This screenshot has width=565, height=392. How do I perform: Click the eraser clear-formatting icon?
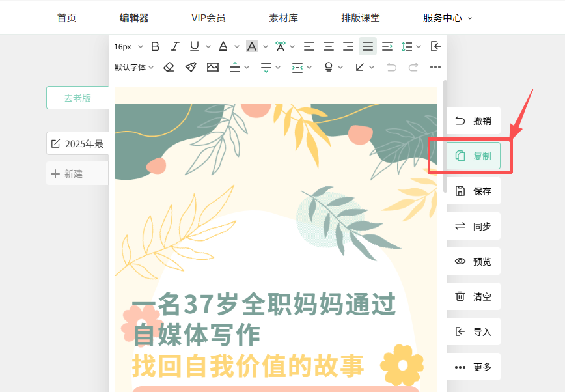tap(169, 67)
